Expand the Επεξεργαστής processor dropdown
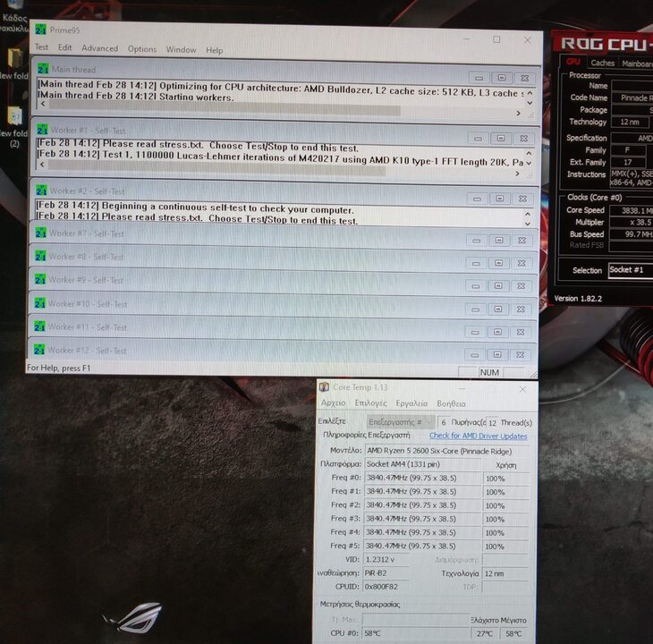This screenshot has height=644, width=653. [401, 422]
